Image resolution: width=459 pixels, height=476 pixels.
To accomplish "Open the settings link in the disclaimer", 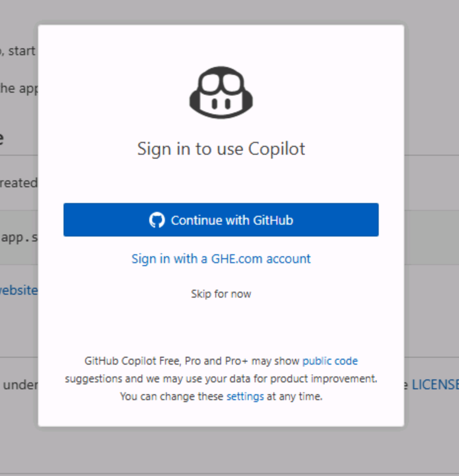I will (x=245, y=396).
